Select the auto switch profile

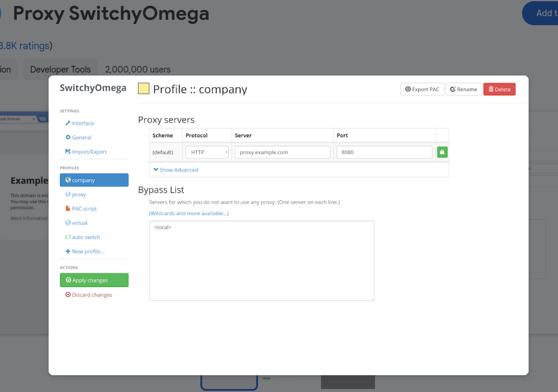83,237
